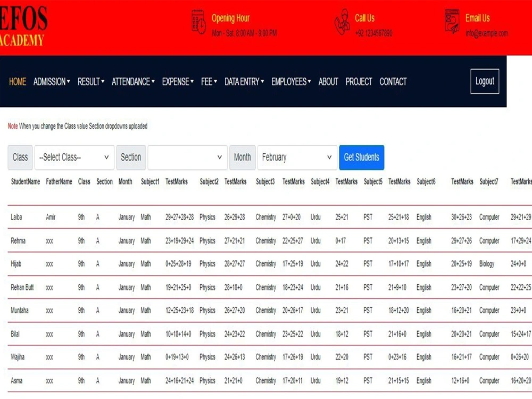This screenshot has width=532, height=399.
Task: Open the empty Section dropdown
Action: (x=188, y=157)
